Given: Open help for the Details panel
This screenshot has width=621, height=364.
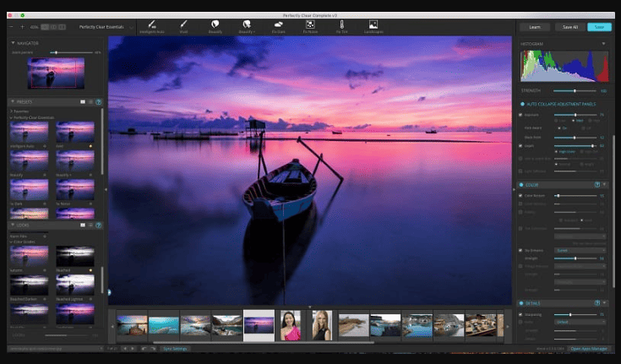Looking at the screenshot, I should pos(597,303).
